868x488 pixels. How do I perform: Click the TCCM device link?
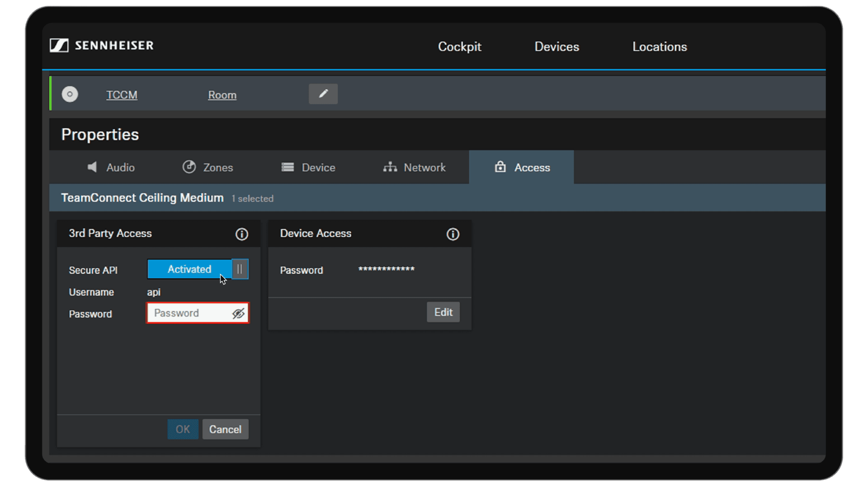122,95
